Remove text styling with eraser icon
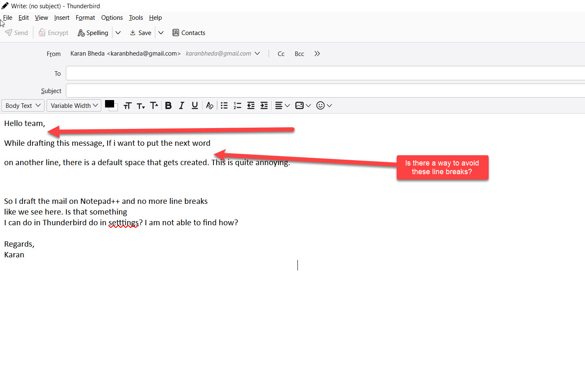Viewport: 585px width, 392px height. pyautogui.click(x=210, y=106)
